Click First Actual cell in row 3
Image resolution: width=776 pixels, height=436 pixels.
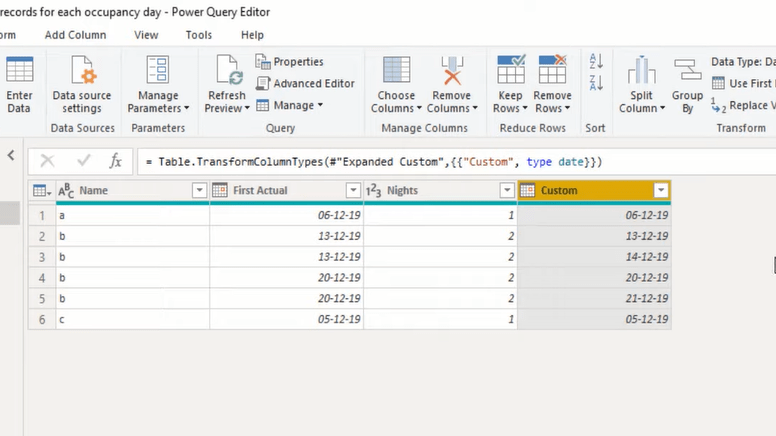tap(287, 257)
